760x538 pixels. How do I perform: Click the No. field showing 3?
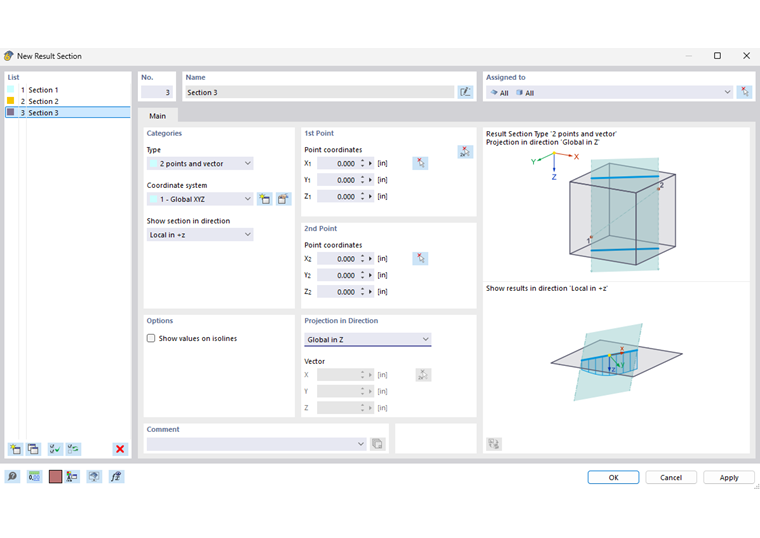coord(157,92)
